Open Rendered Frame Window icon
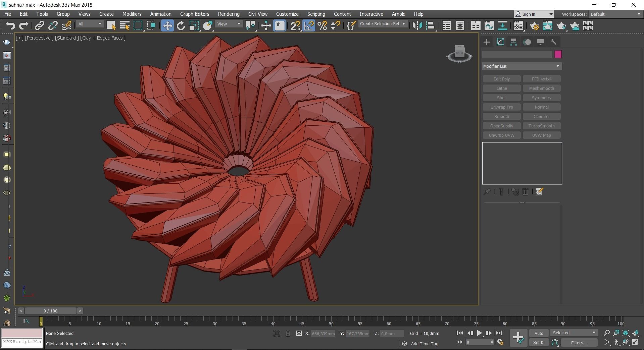Image resolution: width=644 pixels, height=350 pixels. coord(548,26)
